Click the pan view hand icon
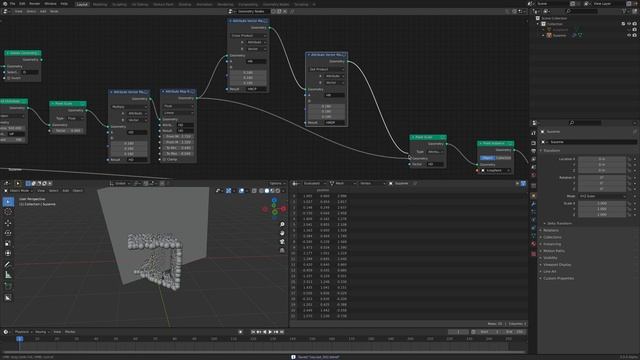Viewport: 640px width, 360px height. tap(282, 233)
